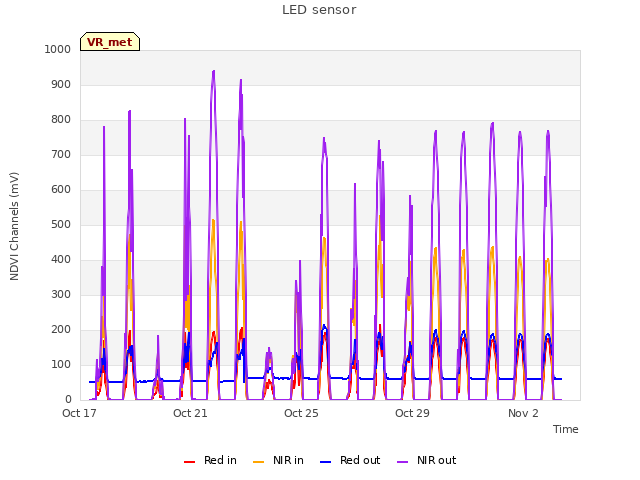640x480 pixels.
Task: Click the Oct 25 x-axis tick label
Action: (301, 413)
